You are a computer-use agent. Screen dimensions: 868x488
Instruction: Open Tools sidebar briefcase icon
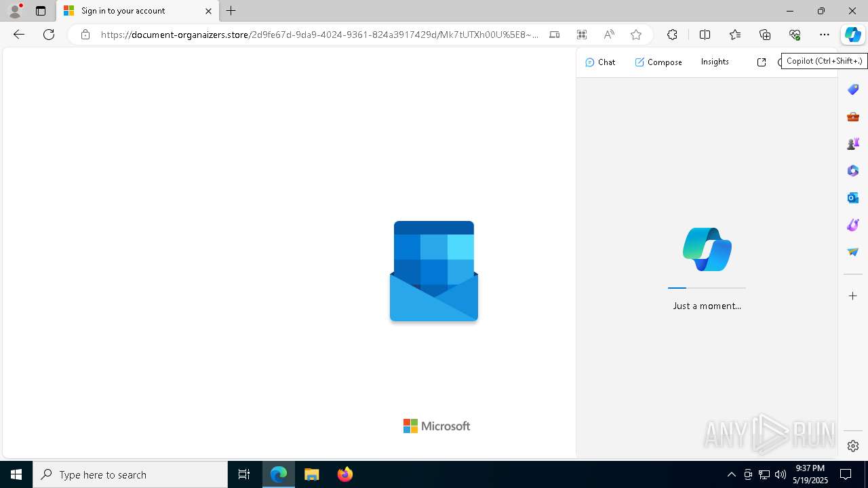(853, 117)
